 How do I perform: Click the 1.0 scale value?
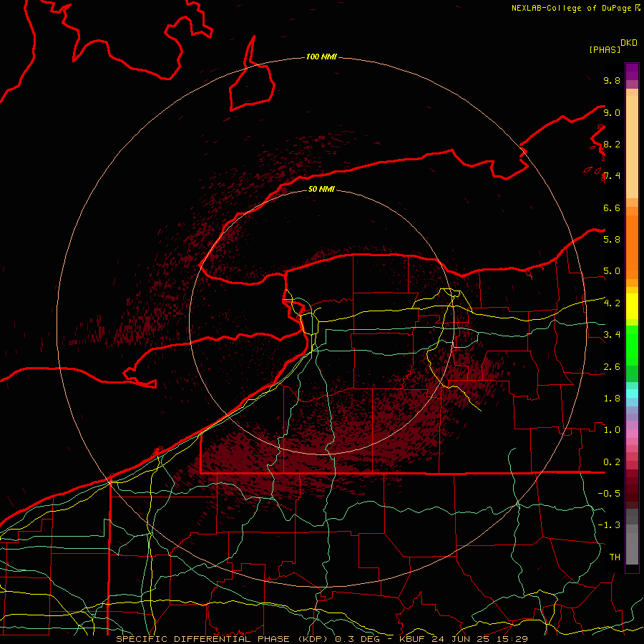pos(612,429)
